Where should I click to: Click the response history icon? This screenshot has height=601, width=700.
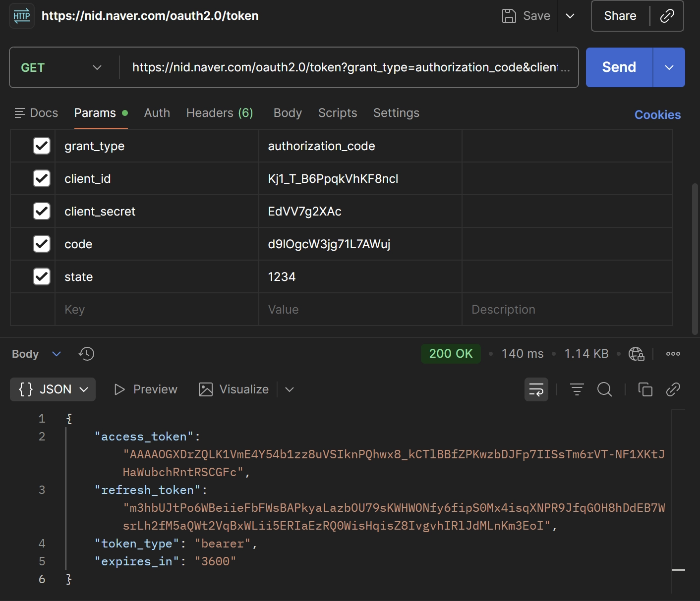point(86,354)
